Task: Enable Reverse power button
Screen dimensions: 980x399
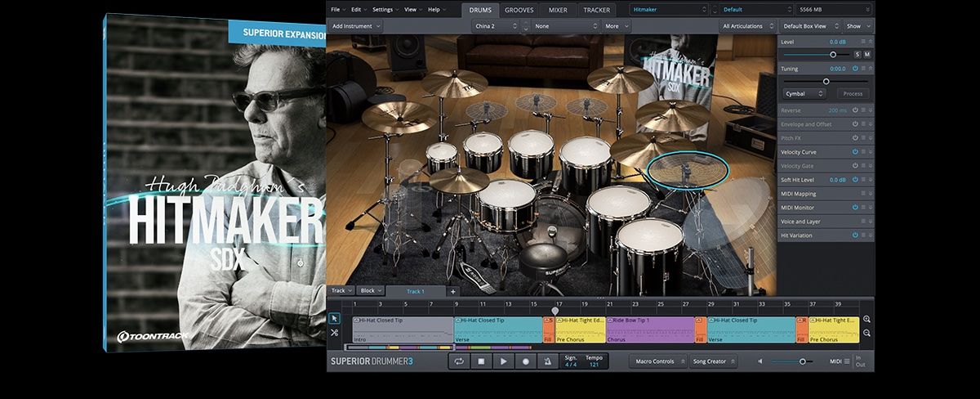Action: 855,110
